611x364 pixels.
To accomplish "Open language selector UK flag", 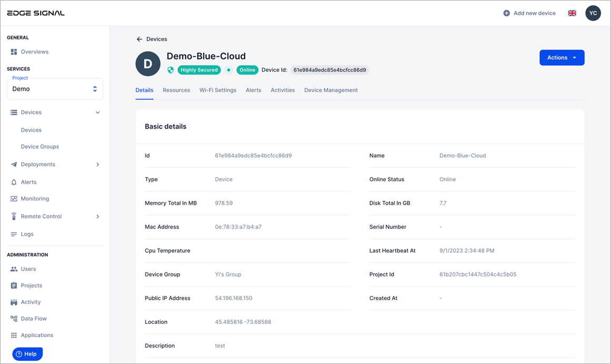I will [572, 13].
